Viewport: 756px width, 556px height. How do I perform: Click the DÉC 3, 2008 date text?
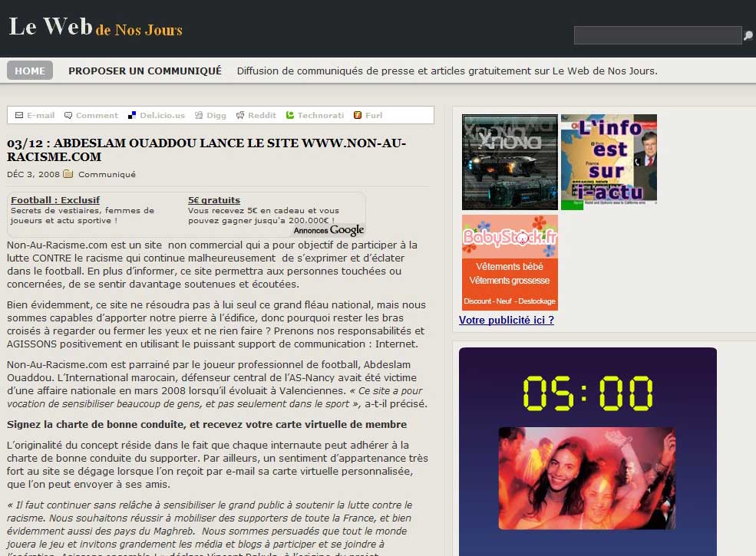point(33,174)
